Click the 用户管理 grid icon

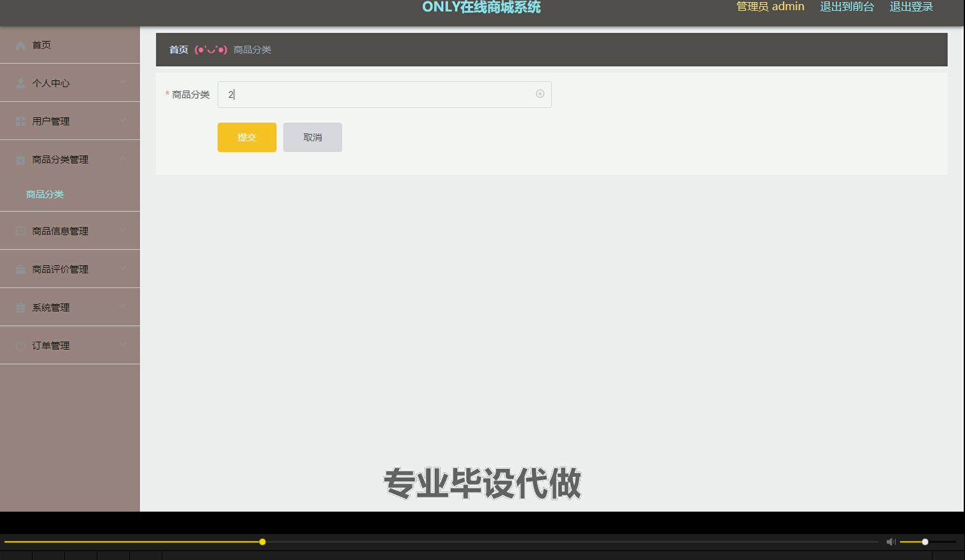20,121
